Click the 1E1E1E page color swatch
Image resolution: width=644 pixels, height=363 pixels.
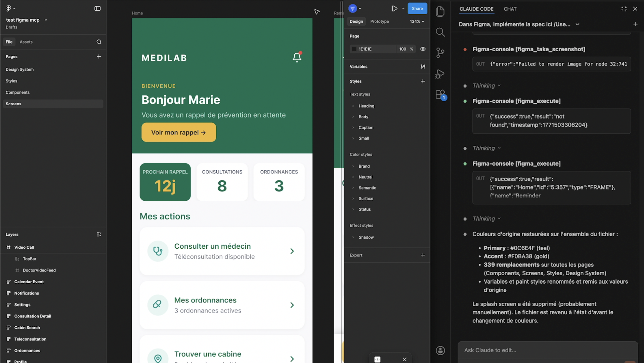click(x=354, y=49)
